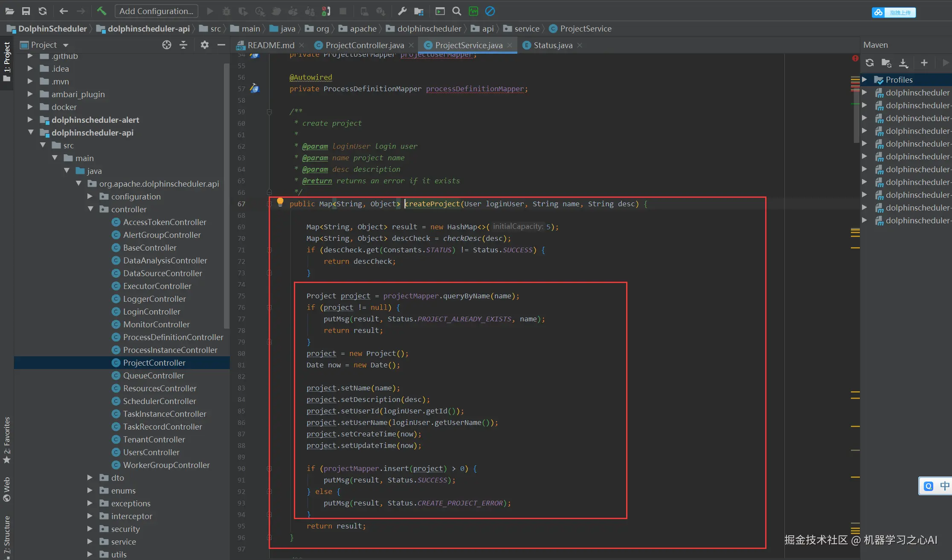This screenshot has height=560, width=952.
Task: Switch to the Status.java editor tab
Action: pos(553,45)
